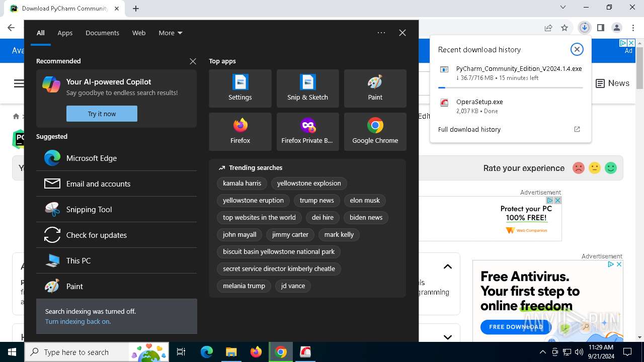Open Snipping Tool suggestion
644x362 pixels.
(116, 209)
